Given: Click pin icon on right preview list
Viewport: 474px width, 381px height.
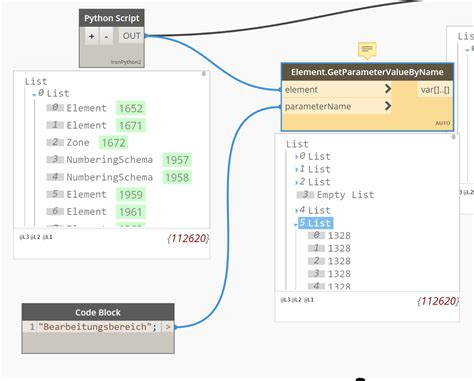Looking at the screenshot, I should pos(453,136).
